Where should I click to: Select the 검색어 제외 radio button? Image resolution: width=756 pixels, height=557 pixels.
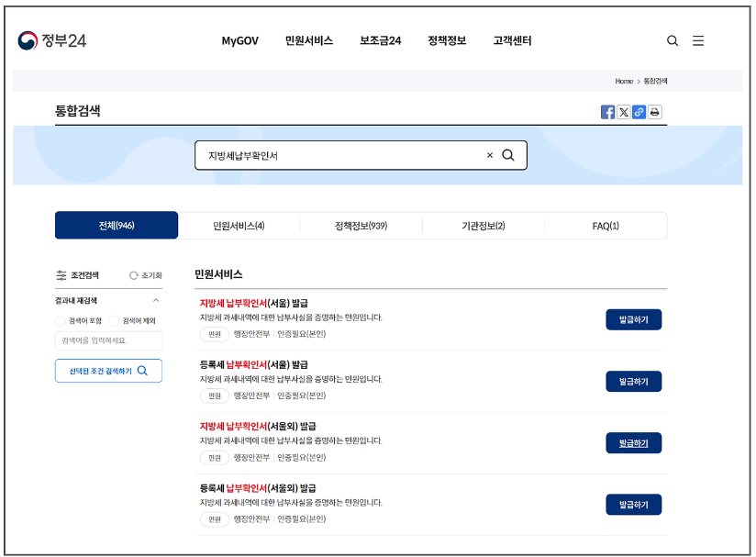(114, 320)
